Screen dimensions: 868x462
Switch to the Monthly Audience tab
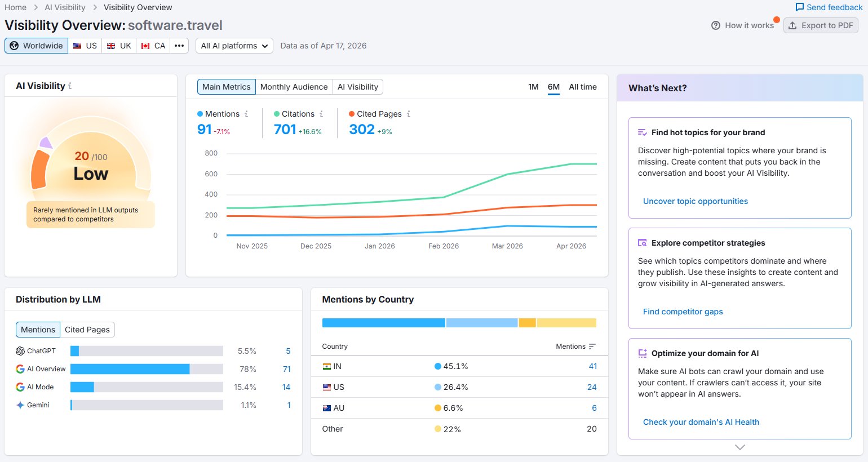pyautogui.click(x=294, y=87)
